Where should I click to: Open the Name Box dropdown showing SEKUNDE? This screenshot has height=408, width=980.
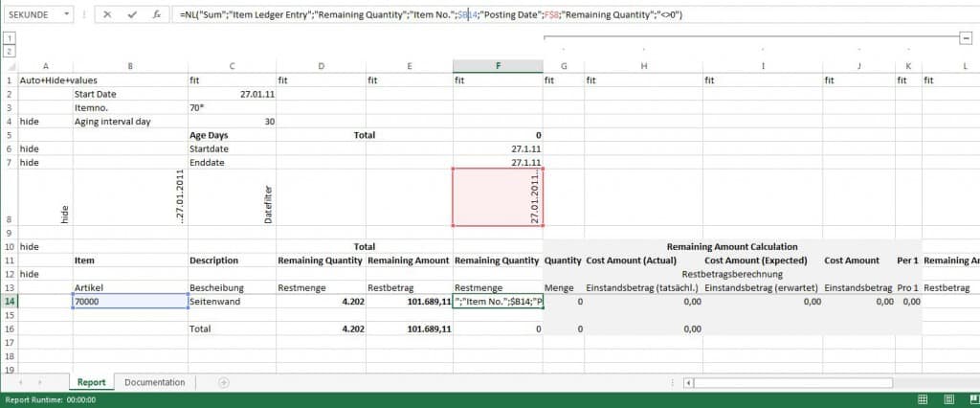(66, 15)
